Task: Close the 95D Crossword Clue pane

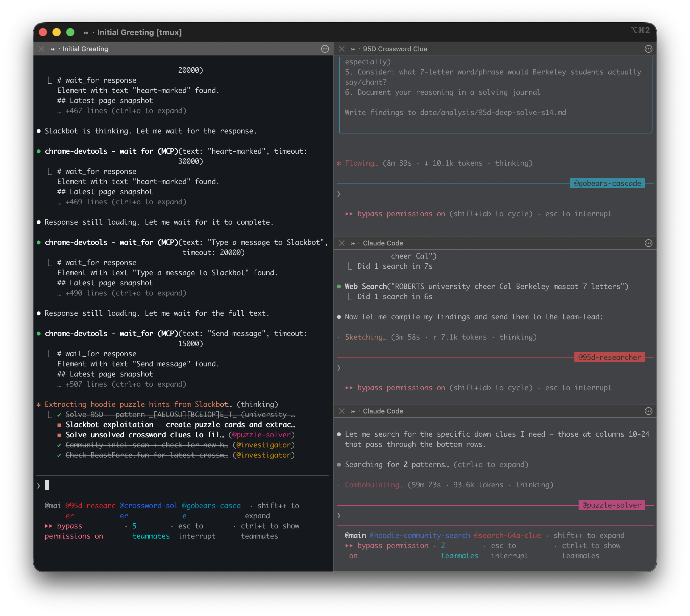Action: 342,49
